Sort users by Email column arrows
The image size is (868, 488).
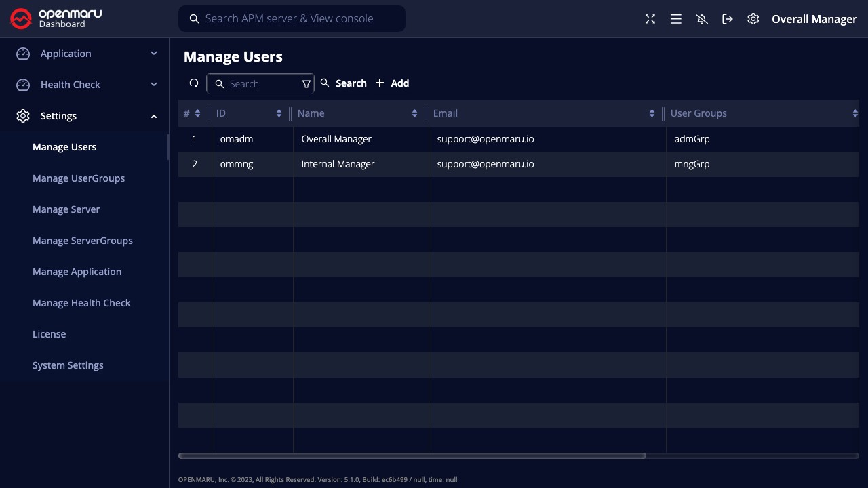[x=652, y=113]
